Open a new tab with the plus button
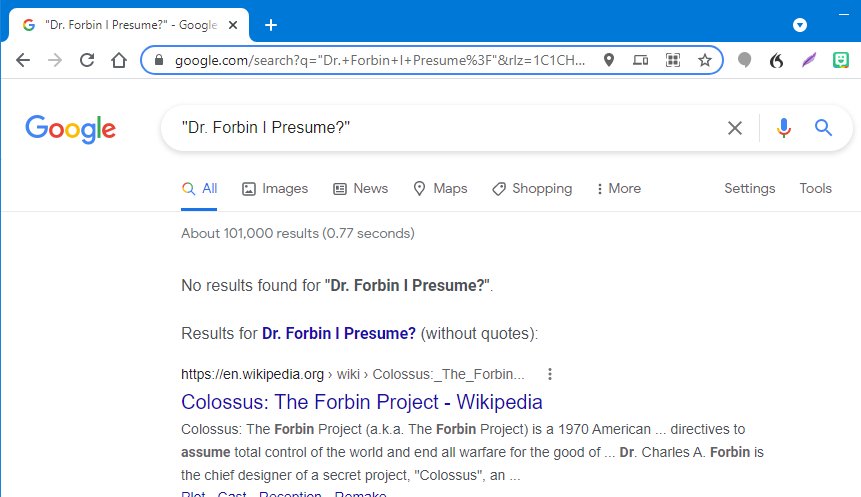This screenshot has height=497, width=861. click(x=271, y=25)
